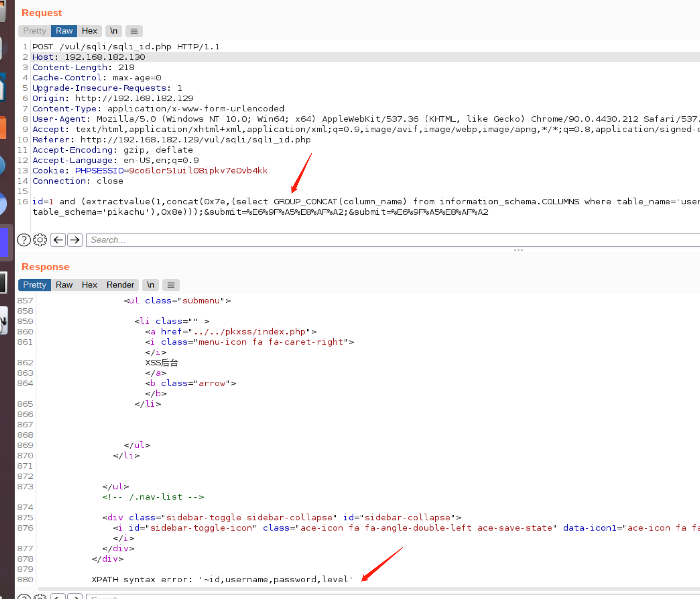The image size is (700, 599).
Task: Click the b class="arrow" response line
Action: [191, 383]
